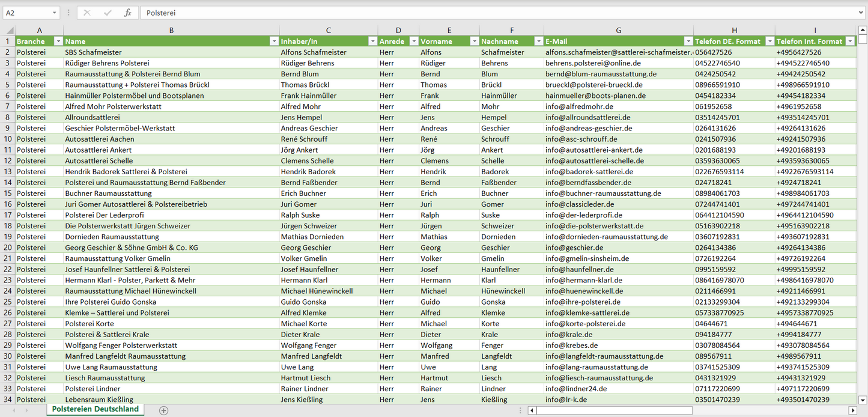Select the Polstereien Deutschland sheet tab
Image resolution: width=868 pixels, height=417 pixels.
(x=95, y=409)
